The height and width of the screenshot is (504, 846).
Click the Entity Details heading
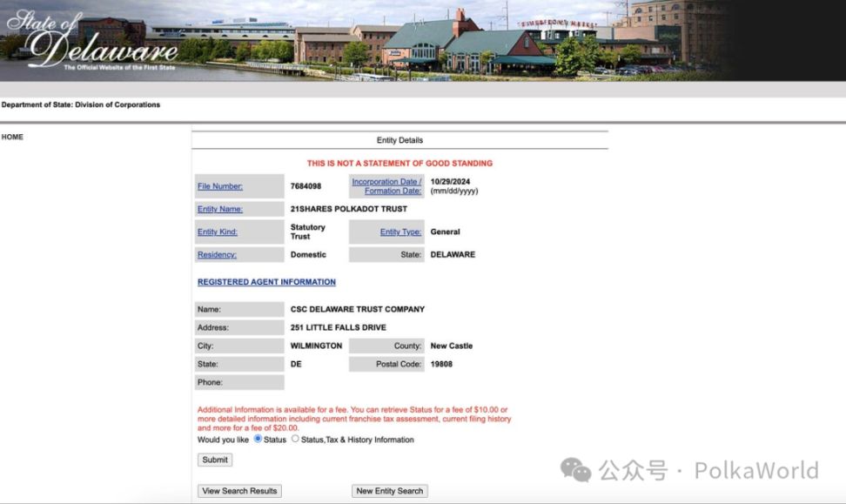point(399,140)
